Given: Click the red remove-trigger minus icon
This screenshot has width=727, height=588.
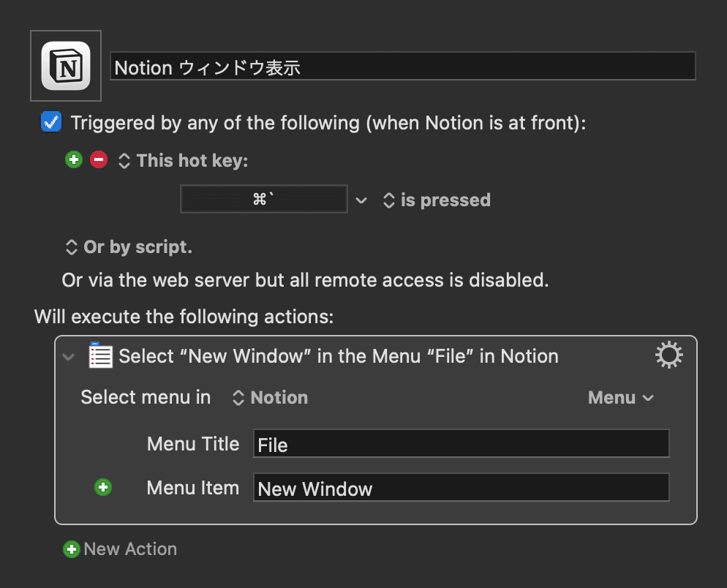Looking at the screenshot, I should pyautogui.click(x=99, y=159).
